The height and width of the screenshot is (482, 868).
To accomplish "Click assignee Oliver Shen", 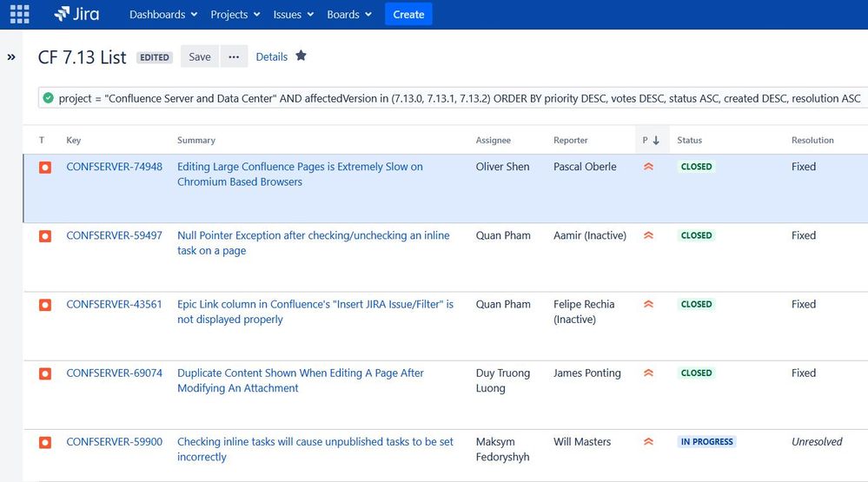I will tap(502, 167).
